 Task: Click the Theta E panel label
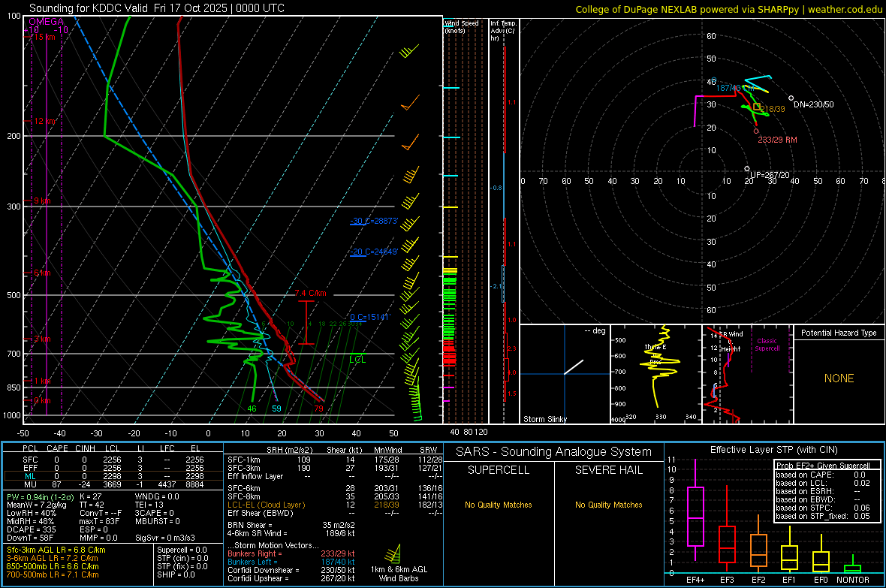coord(655,347)
